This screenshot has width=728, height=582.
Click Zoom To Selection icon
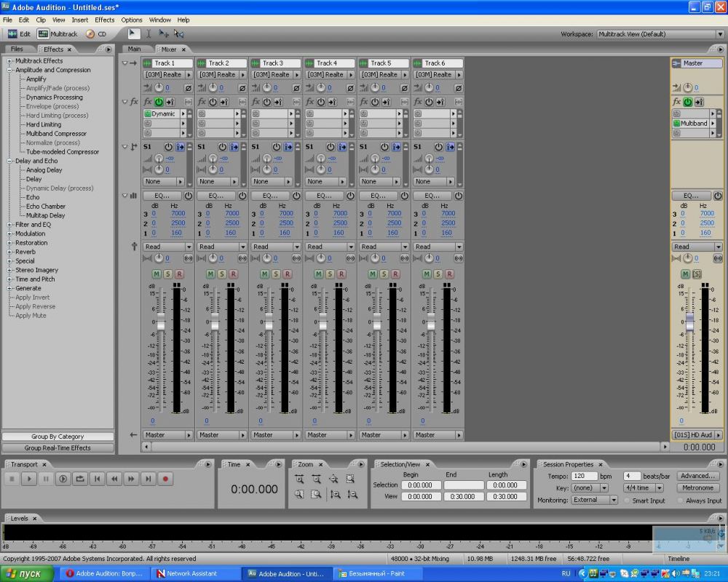[350, 479]
